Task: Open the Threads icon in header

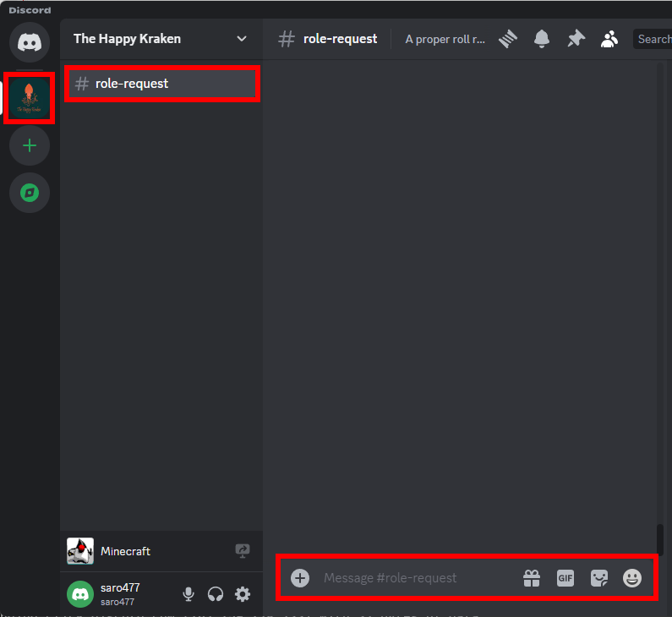Action: [x=508, y=39]
